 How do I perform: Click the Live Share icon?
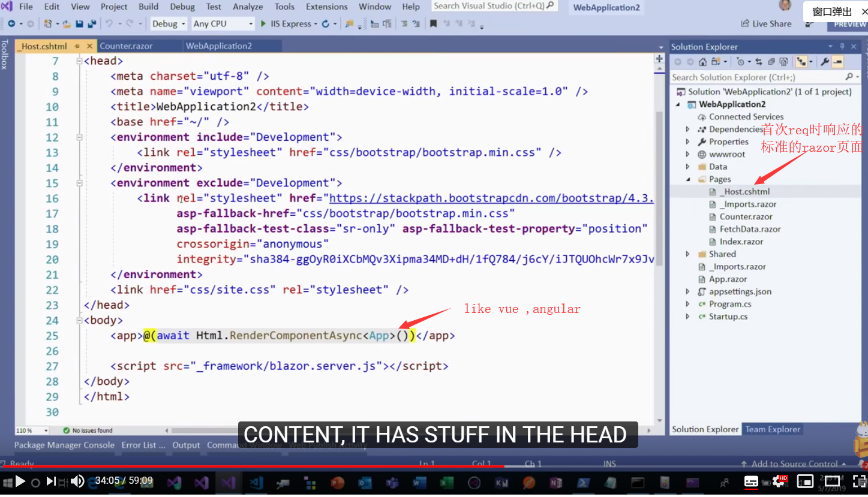coord(746,24)
